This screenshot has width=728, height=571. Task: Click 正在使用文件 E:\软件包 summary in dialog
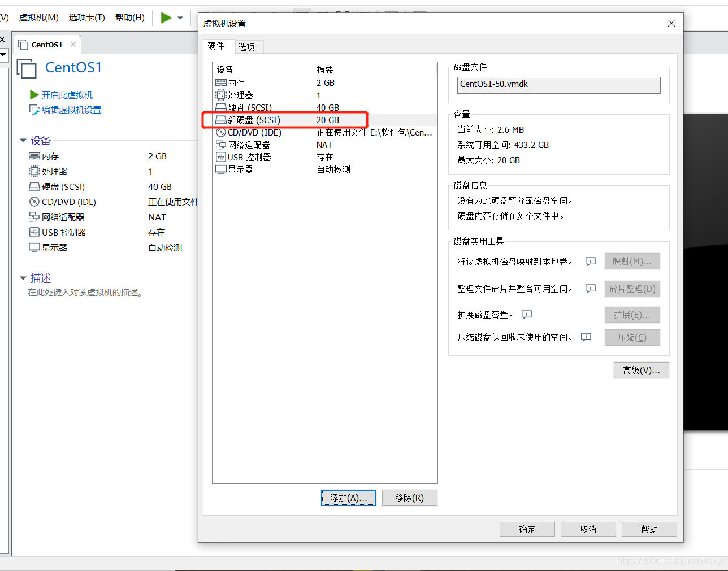374,133
